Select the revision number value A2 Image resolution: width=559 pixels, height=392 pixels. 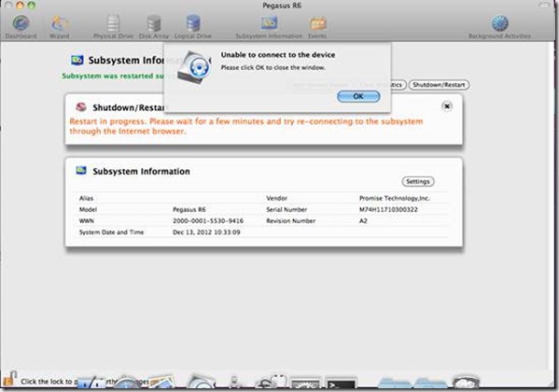click(363, 221)
